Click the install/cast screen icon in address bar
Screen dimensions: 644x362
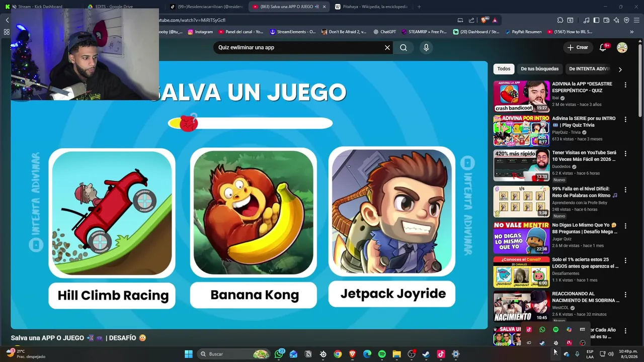click(460, 20)
